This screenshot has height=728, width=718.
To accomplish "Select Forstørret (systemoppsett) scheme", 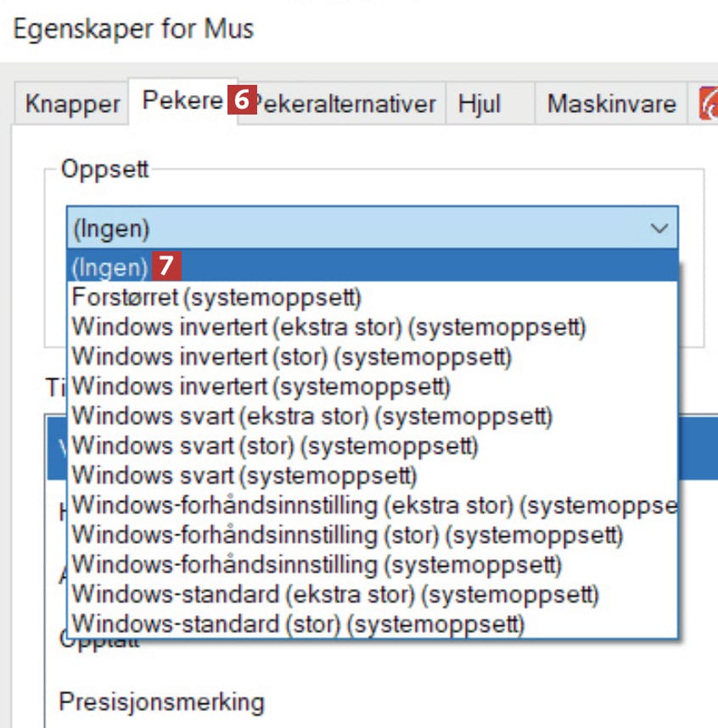I will coord(373,297).
